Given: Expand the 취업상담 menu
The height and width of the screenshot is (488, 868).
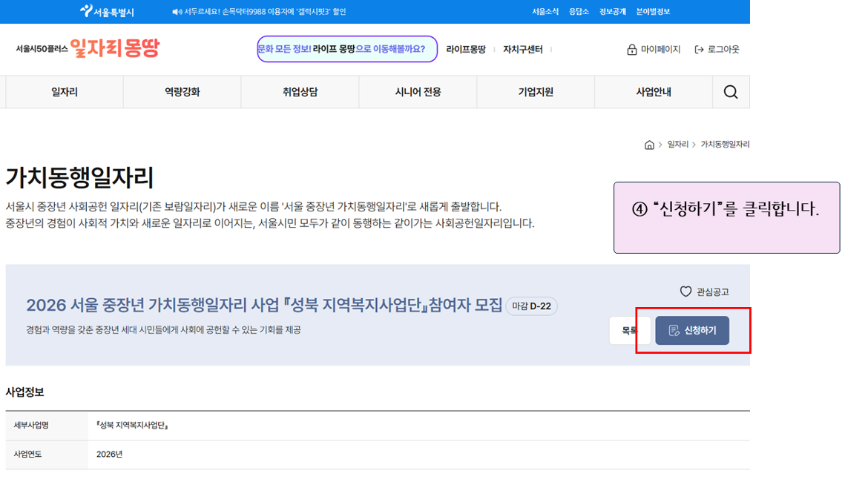Looking at the screenshot, I should 300,92.
